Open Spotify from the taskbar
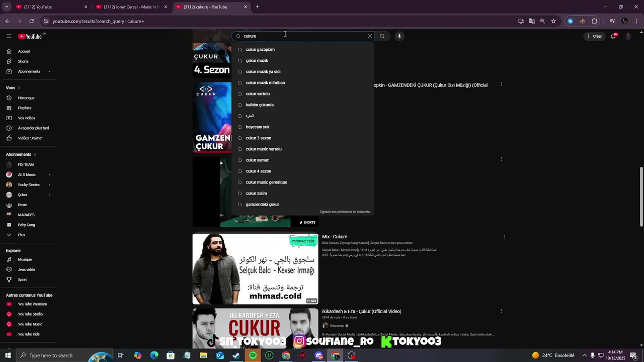Image resolution: width=644 pixels, height=362 pixels. point(253,355)
